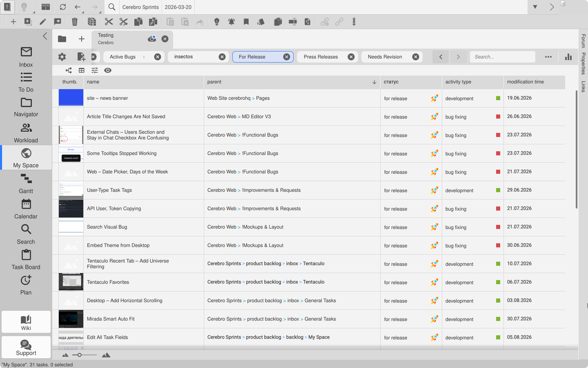Switch to the Press Releases filter tab
Image resolution: width=588 pixels, height=368 pixels.
point(321,57)
